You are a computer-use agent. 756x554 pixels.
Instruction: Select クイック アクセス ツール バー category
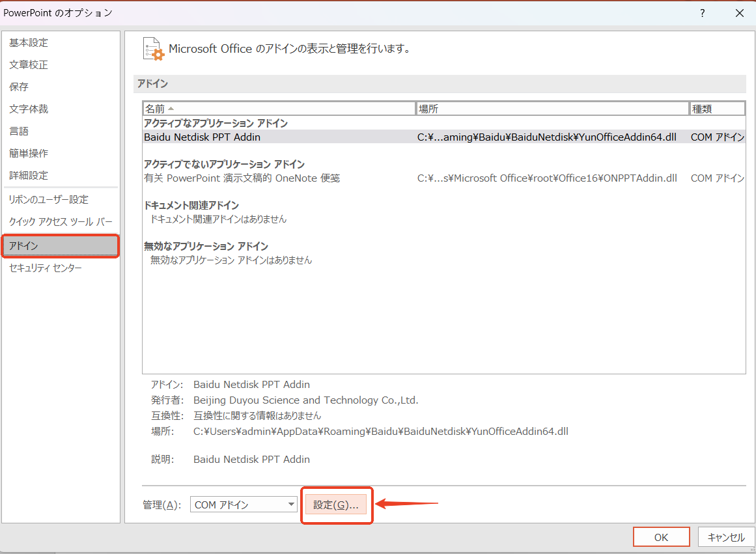(x=61, y=222)
